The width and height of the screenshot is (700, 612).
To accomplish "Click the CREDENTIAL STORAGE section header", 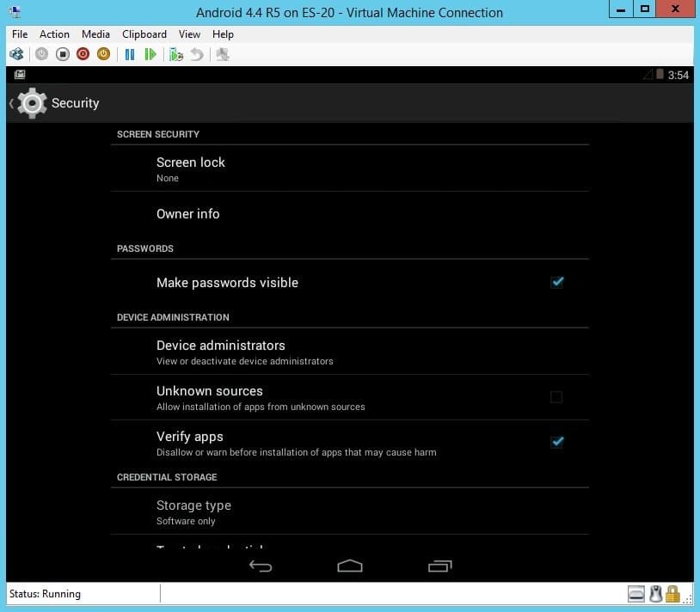I will pyautogui.click(x=167, y=477).
